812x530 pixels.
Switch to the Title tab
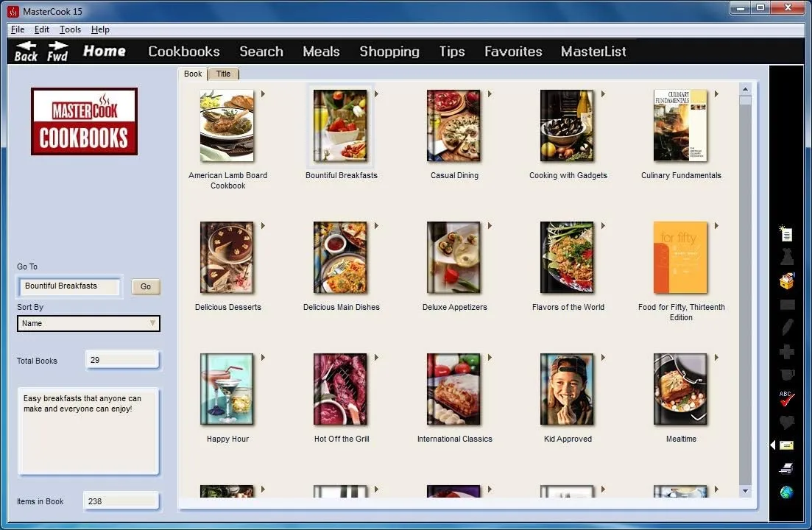tap(223, 74)
